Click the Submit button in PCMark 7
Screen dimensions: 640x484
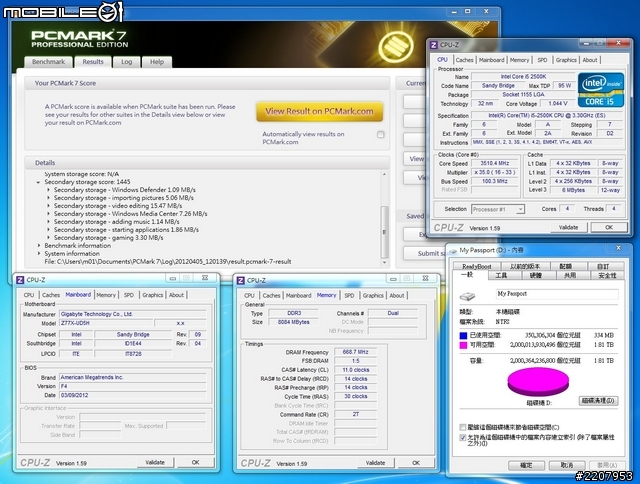point(424,253)
